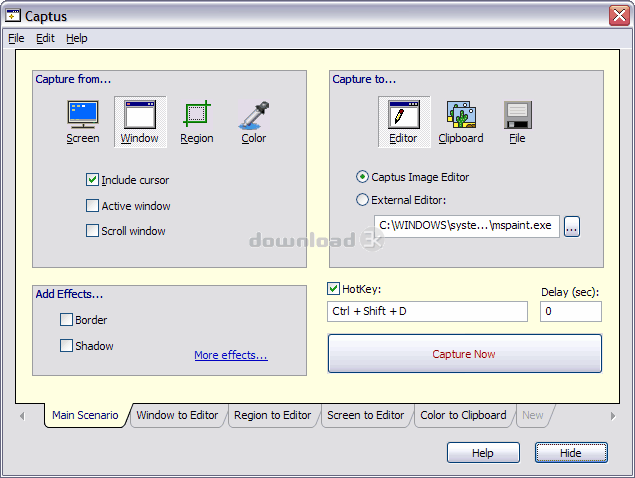The height and width of the screenshot is (478, 635).
Task: Enable the Scroll window checkbox
Action: point(92,230)
